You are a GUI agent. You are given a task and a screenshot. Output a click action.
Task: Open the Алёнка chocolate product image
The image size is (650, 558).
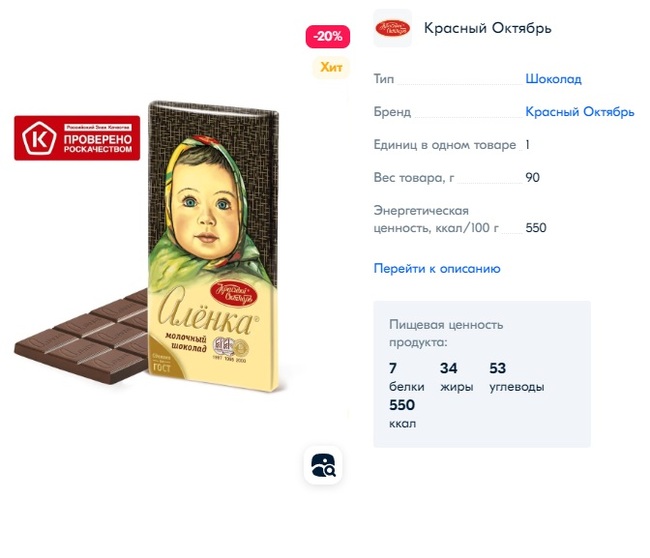coord(213,246)
